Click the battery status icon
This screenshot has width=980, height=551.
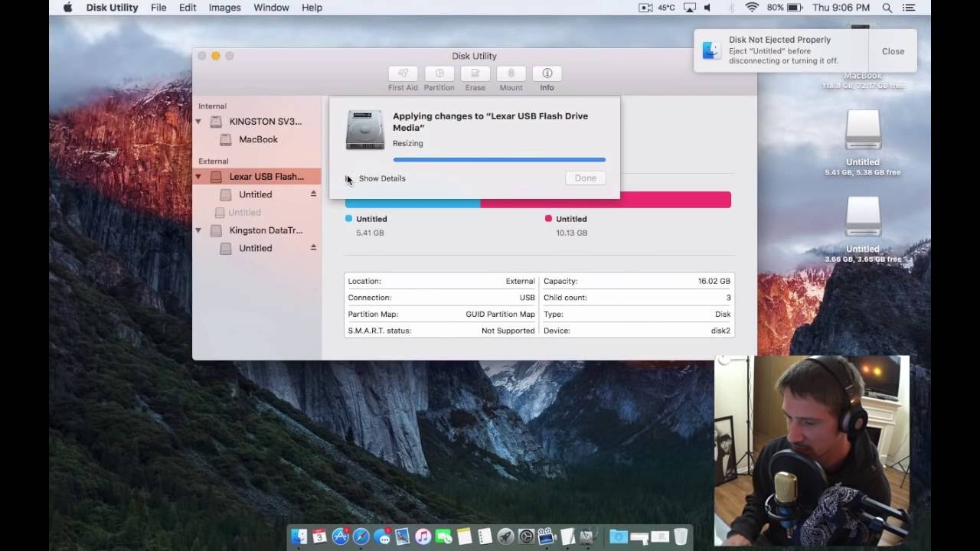click(x=794, y=8)
